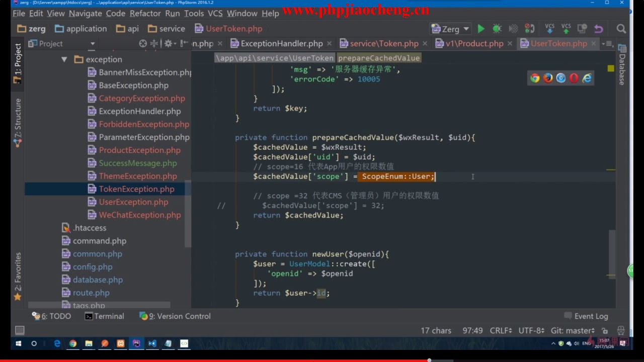Change the UTF-8 file encoding
Viewport: 644px width, 362px height.
(531, 330)
